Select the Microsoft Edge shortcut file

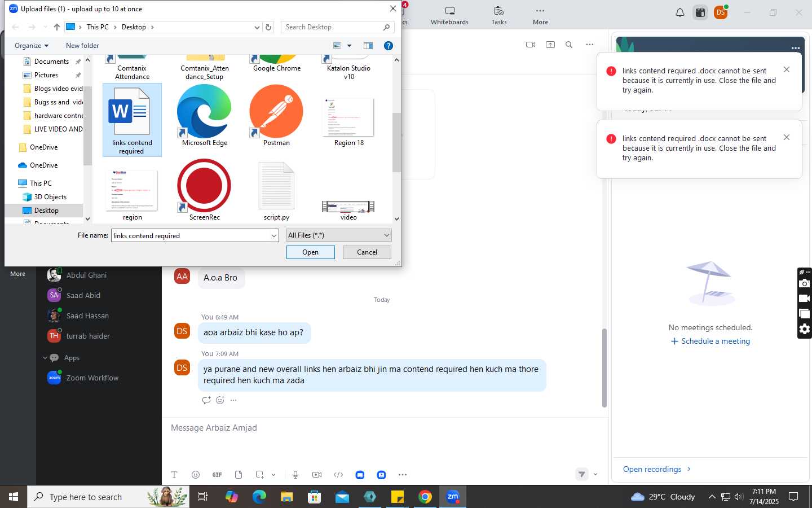coord(204,116)
